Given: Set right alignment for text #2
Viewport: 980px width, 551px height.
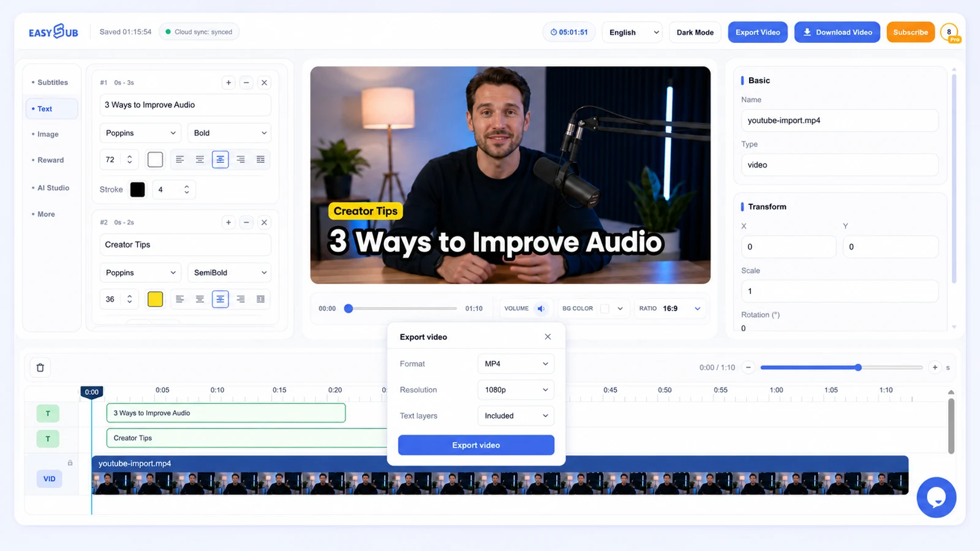Looking at the screenshot, I should pyautogui.click(x=241, y=299).
